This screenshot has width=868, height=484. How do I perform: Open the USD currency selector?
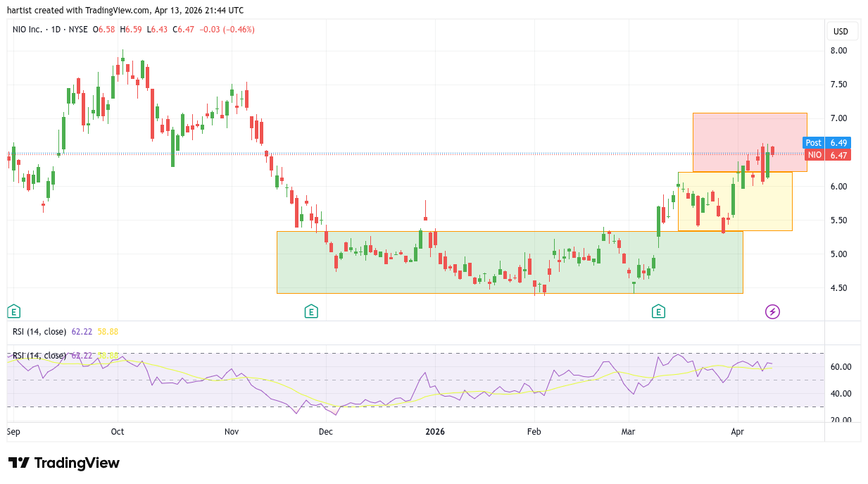tap(841, 32)
